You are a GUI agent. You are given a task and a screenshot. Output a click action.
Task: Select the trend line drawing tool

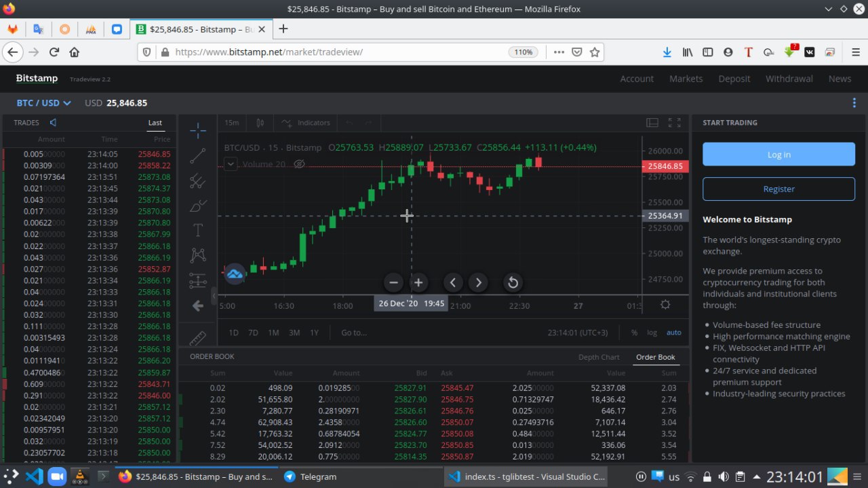(x=198, y=156)
